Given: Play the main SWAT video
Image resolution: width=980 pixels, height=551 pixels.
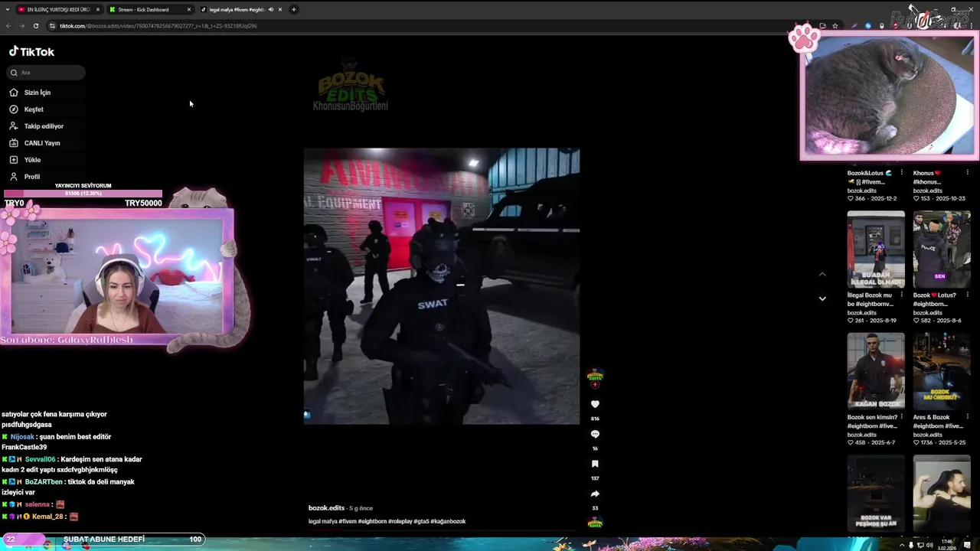Looking at the screenshot, I should tap(442, 286).
